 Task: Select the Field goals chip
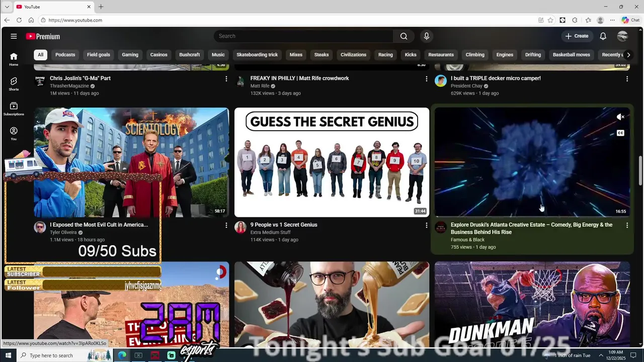pos(99,55)
